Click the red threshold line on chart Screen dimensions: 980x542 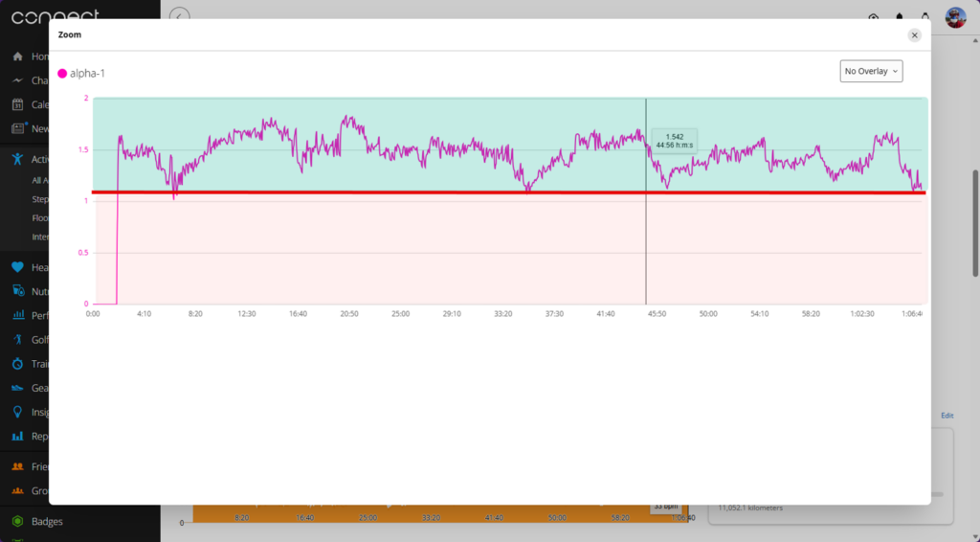click(509, 192)
